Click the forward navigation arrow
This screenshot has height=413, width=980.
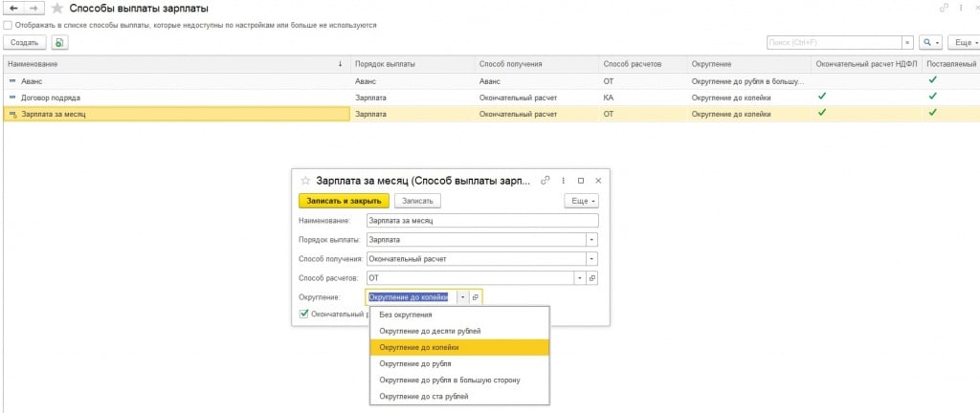click(x=33, y=9)
